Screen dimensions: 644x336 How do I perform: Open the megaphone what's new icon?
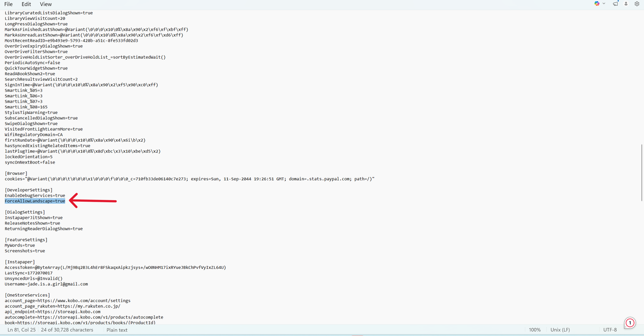(x=616, y=4)
